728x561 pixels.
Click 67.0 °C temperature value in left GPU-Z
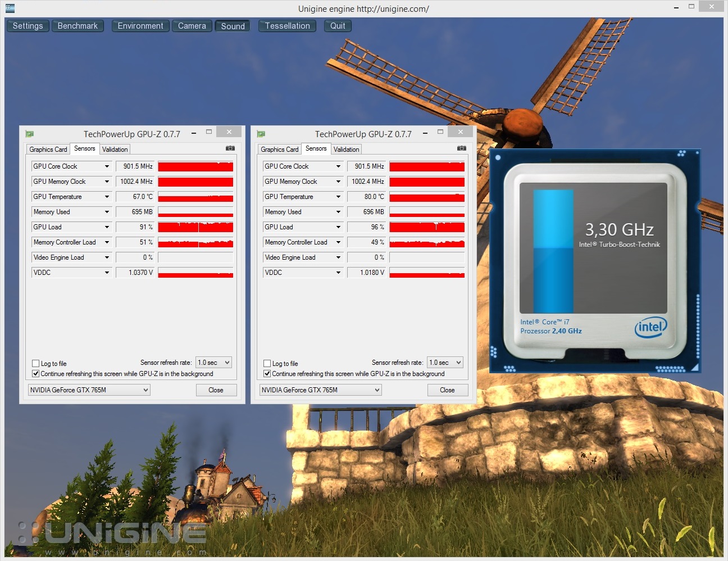tap(135, 197)
